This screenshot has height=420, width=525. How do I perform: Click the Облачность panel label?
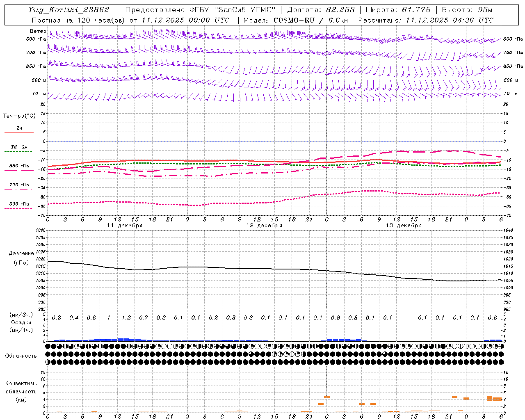click(x=21, y=356)
